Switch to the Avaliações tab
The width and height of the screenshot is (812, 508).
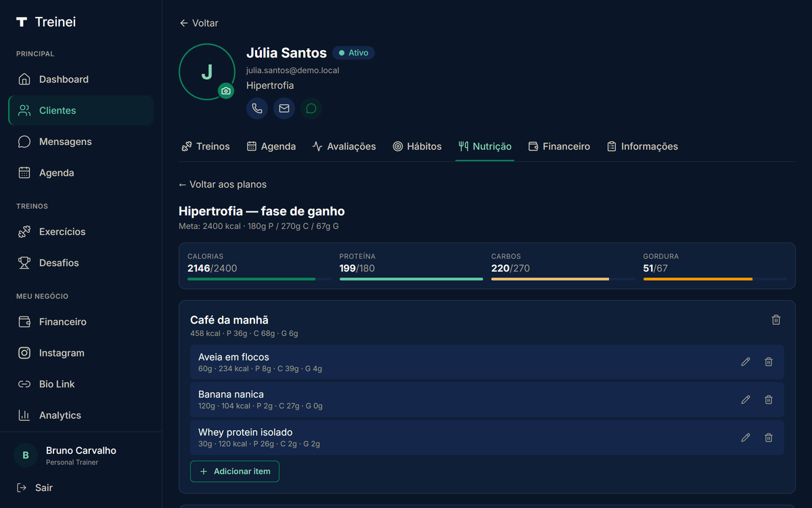pyautogui.click(x=344, y=146)
